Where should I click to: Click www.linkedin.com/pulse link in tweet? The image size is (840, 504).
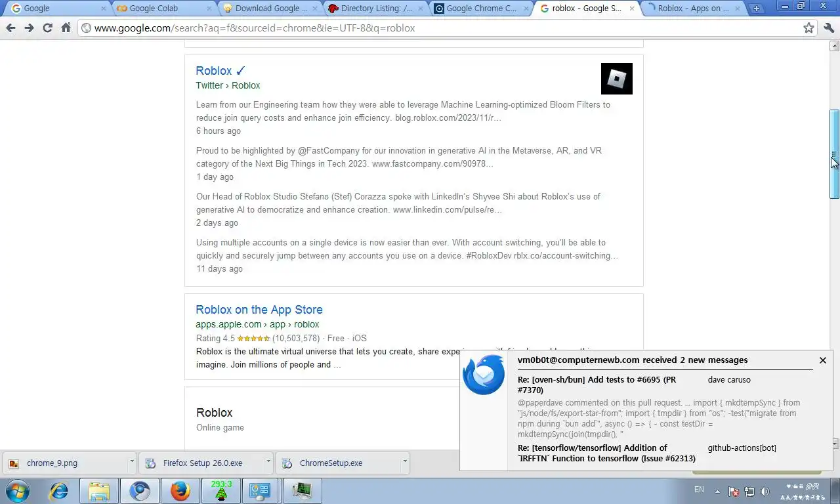point(447,210)
